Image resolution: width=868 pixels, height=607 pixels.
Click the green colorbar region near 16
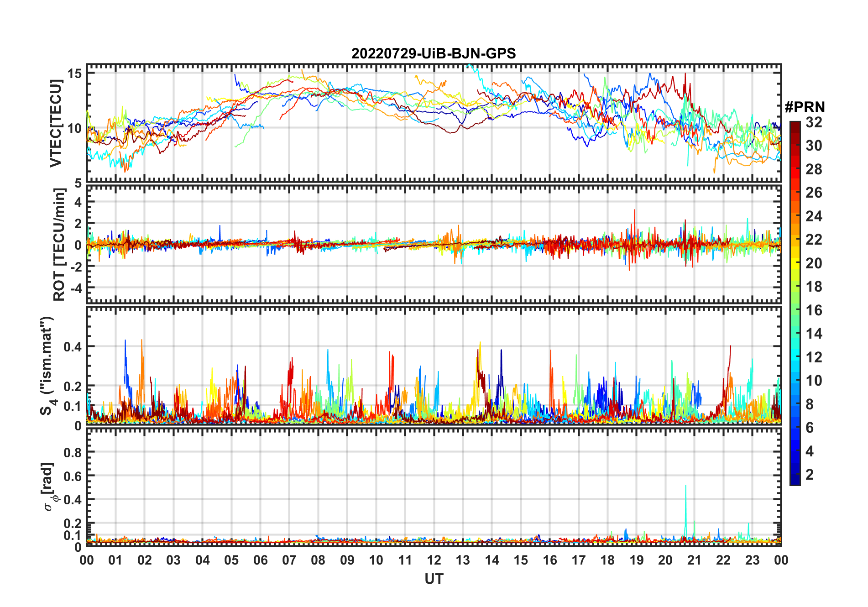795,310
